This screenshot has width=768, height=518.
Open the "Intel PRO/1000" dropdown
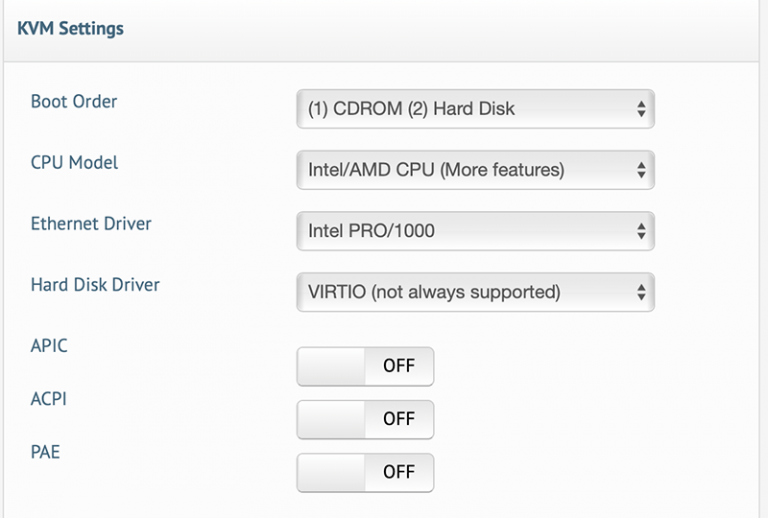click(475, 231)
